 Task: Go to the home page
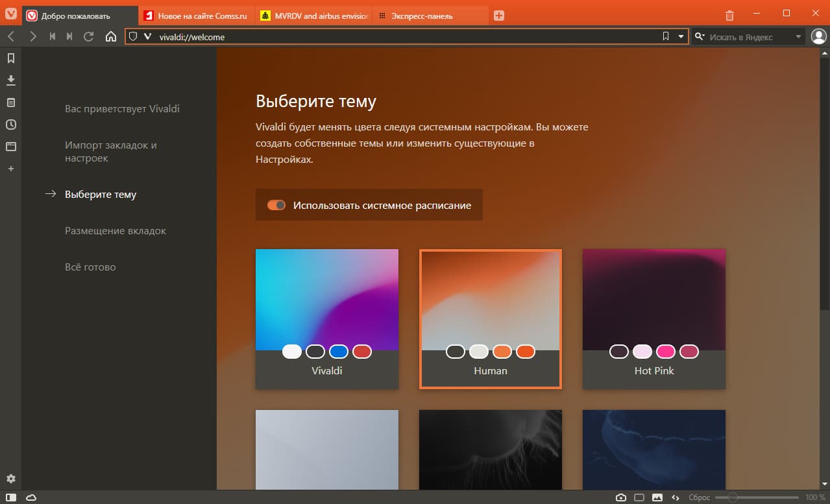tap(111, 36)
